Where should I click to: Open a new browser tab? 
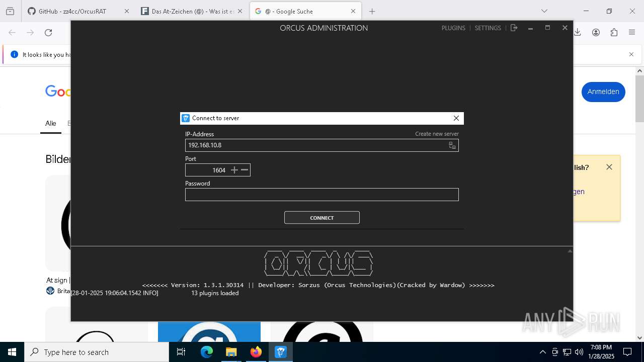(372, 11)
